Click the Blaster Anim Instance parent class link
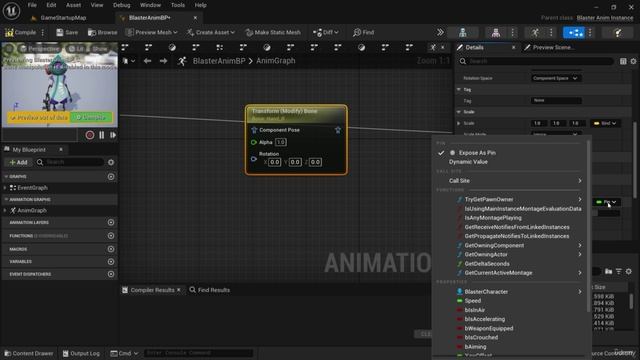Image resolution: width=640 pixels, height=360 pixels. click(x=605, y=18)
